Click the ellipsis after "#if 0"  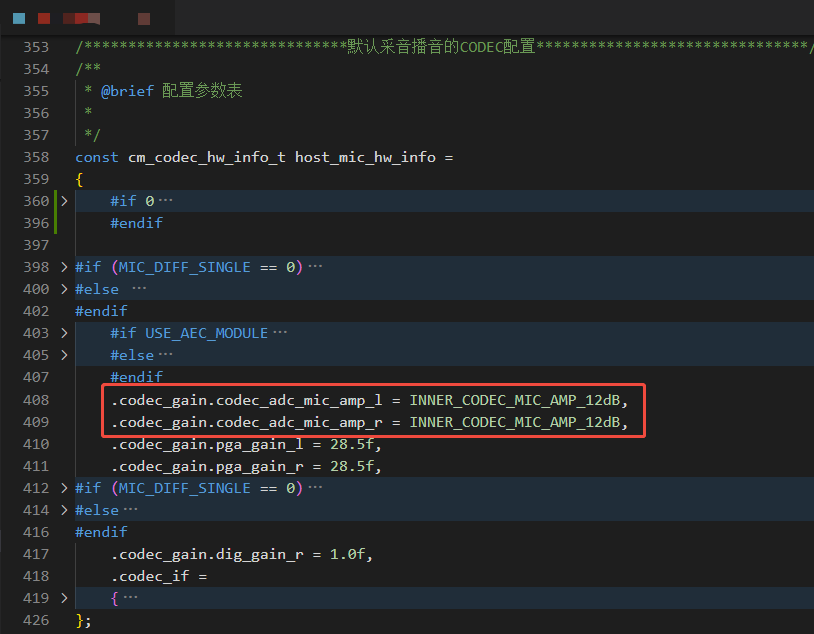[165, 201]
